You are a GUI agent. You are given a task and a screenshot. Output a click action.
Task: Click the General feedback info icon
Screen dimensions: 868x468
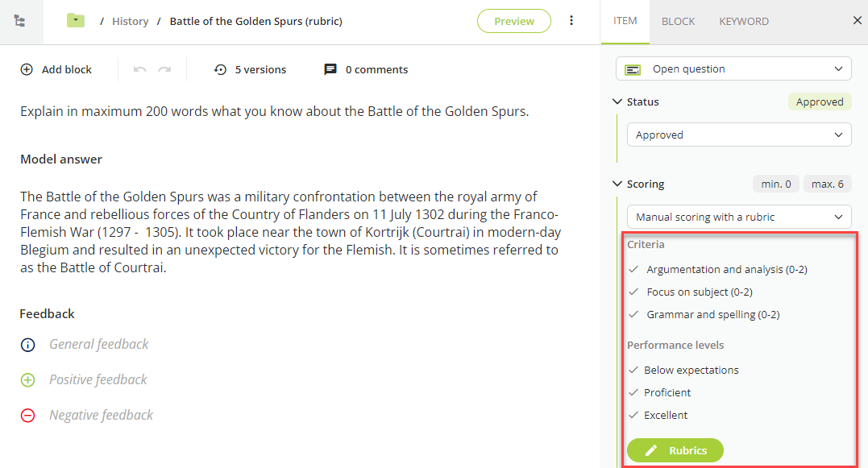pos(27,345)
